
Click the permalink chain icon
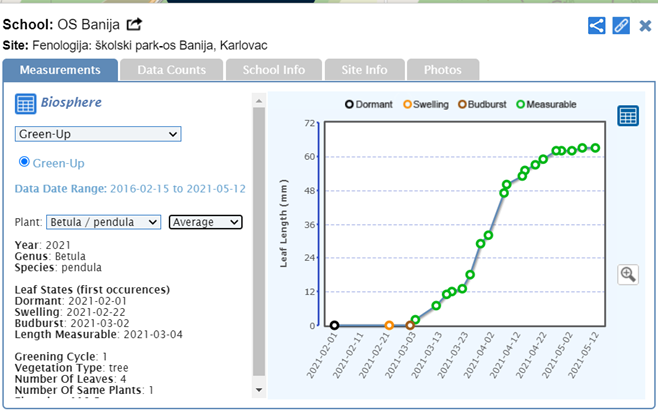(x=621, y=25)
